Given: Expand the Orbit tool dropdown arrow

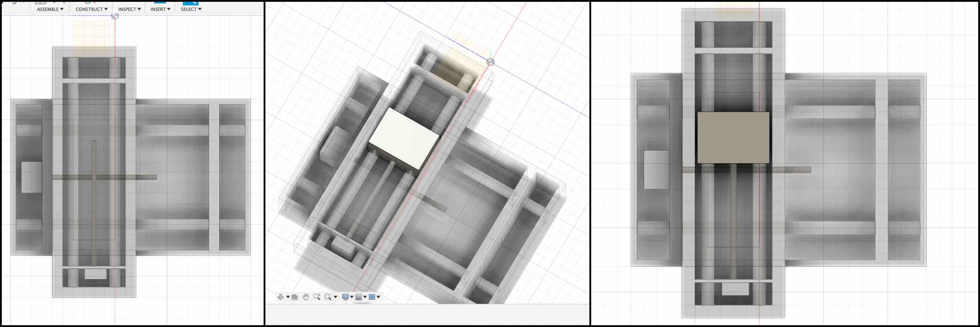Looking at the screenshot, I should click(288, 297).
